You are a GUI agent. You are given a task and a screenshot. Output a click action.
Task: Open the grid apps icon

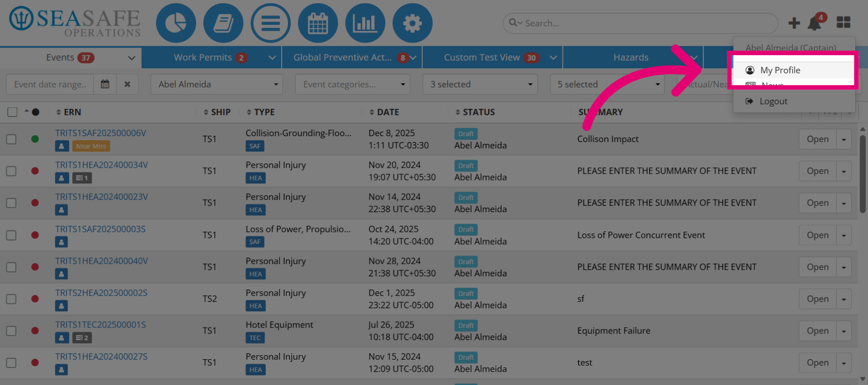coord(843,22)
